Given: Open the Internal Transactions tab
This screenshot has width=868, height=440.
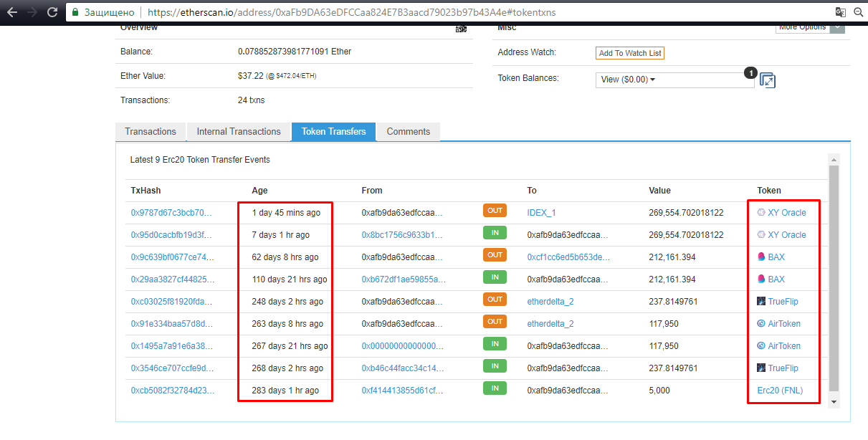Looking at the screenshot, I should pyautogui.click(x=239, y=132).
